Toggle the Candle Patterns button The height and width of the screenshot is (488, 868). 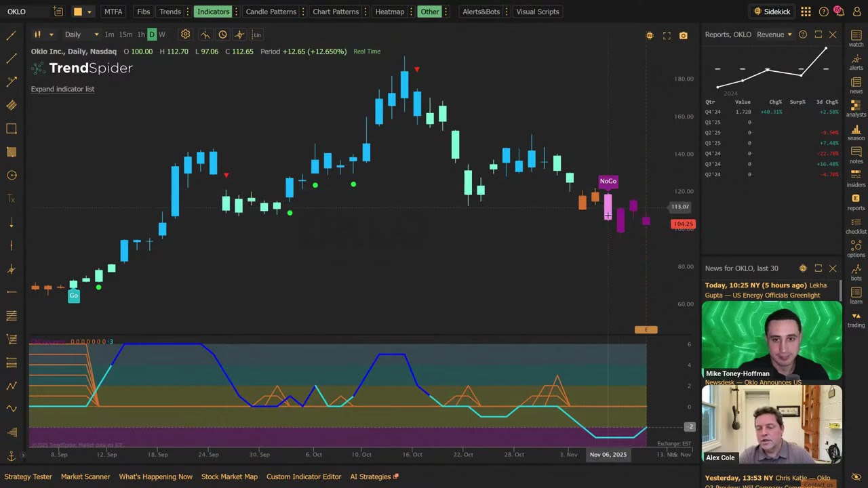tap(271, 12)
